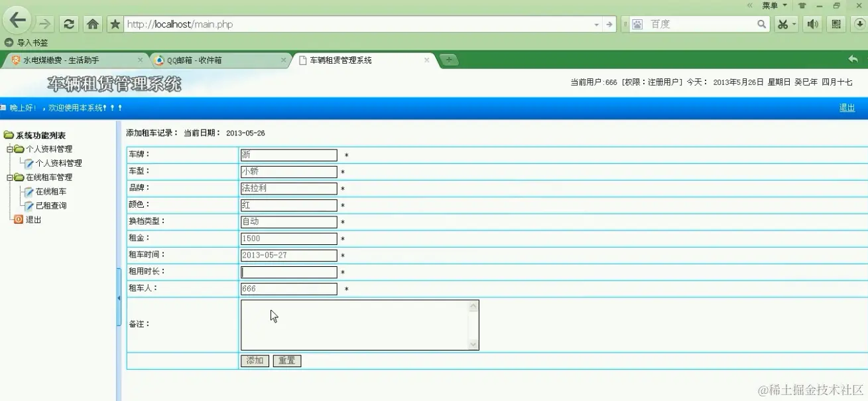This screenshot has height=401, width=868.
Task: Open the browser home page icon
Action: coord(93,24)
